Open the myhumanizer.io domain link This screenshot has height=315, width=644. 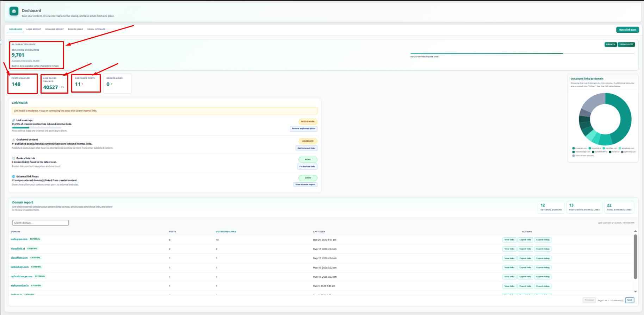pyautogui.click(x=20, y=285)
